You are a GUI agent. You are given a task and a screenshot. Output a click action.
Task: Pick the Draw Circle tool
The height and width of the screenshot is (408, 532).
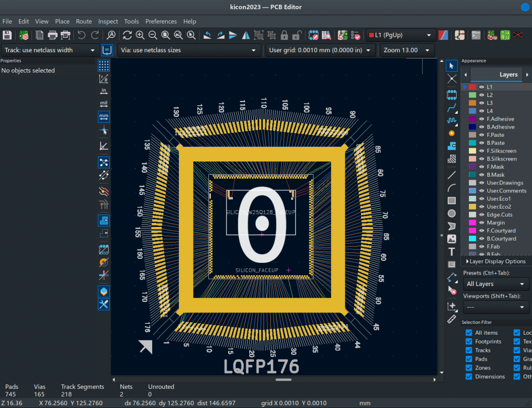[x=451, y=213]
